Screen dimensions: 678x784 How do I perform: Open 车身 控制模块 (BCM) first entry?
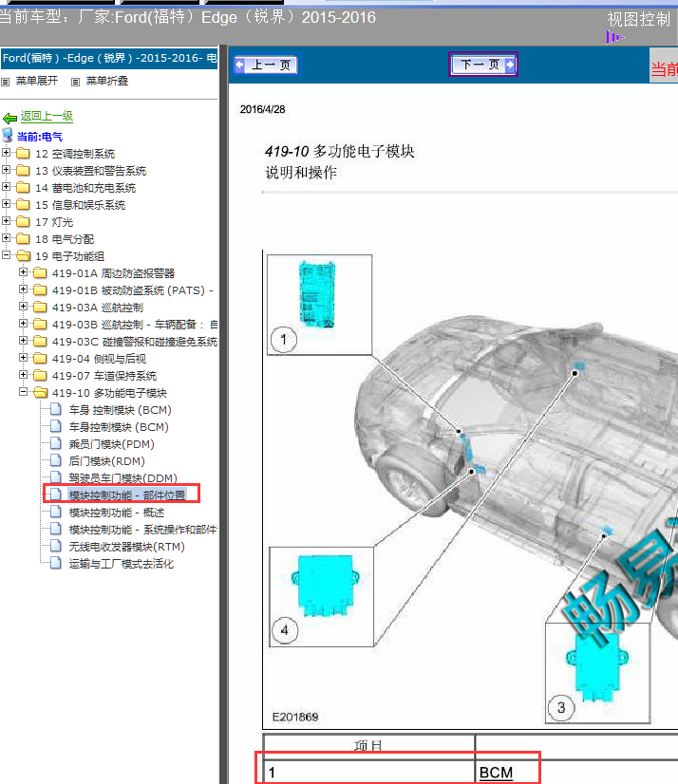click(x=120, y=410)
